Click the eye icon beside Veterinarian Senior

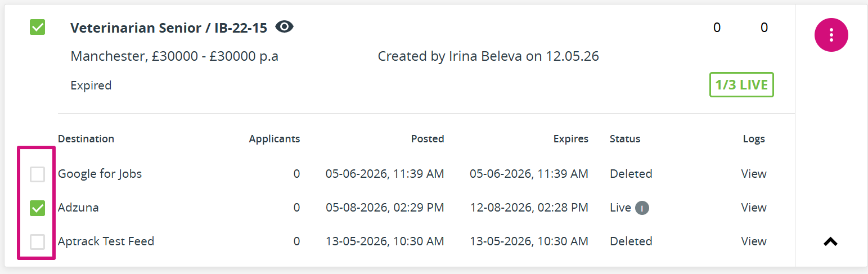coord(285,27)
